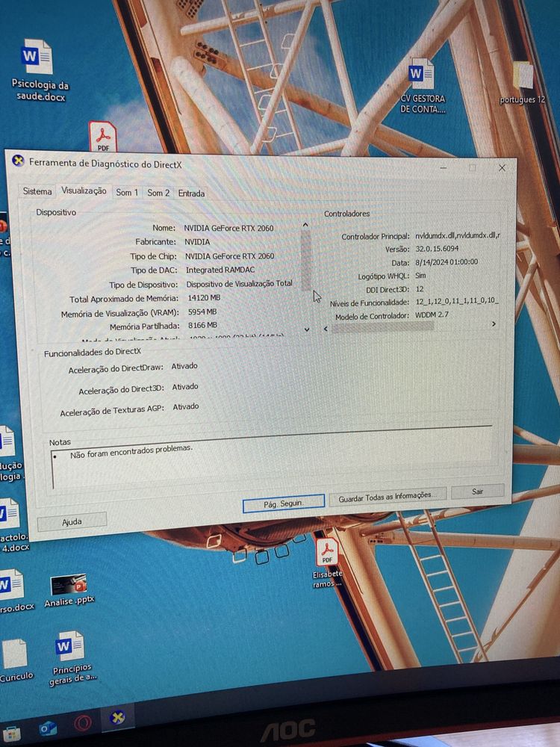
Task: Click the note Não foram encontrados problemas
Action: [x=131, y=452]
